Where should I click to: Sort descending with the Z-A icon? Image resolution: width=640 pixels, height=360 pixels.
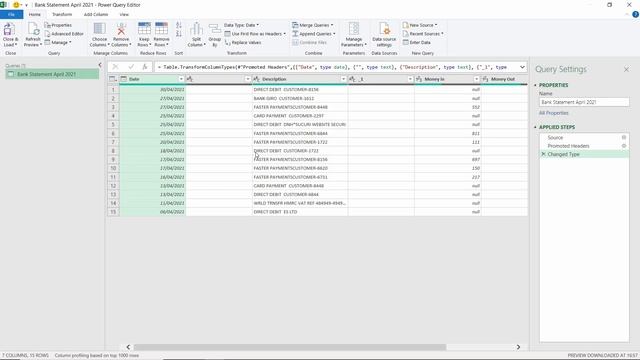pos(179,34)
